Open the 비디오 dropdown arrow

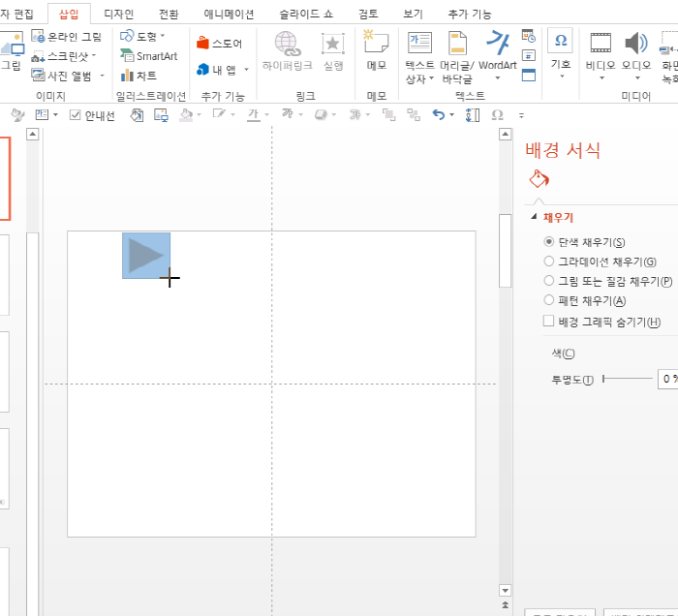pos(601,78)
